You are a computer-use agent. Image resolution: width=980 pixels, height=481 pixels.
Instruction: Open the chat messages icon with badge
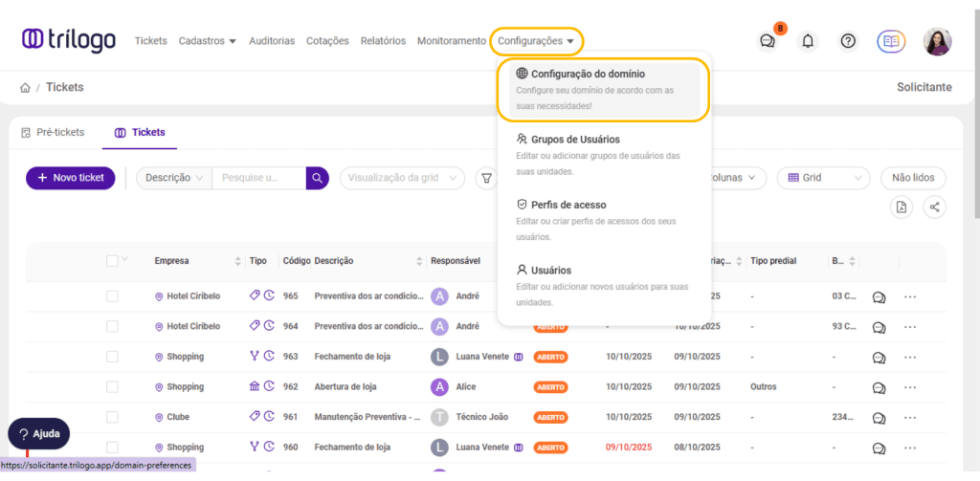[768, 41]
